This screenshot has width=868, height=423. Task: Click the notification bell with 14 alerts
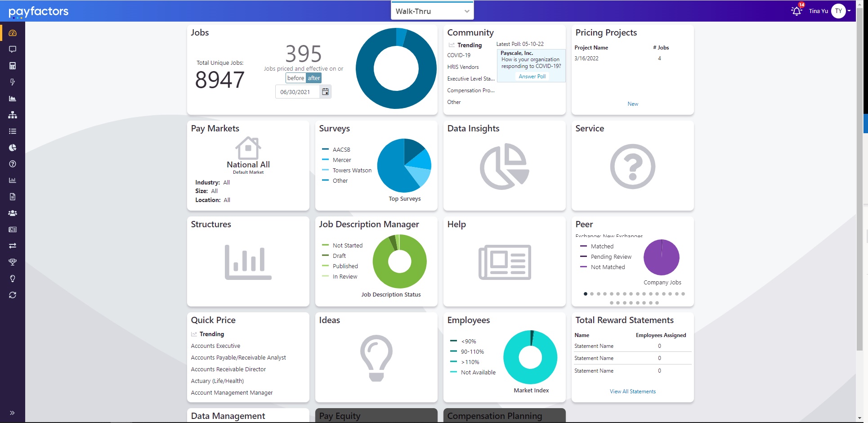point(796,10)
